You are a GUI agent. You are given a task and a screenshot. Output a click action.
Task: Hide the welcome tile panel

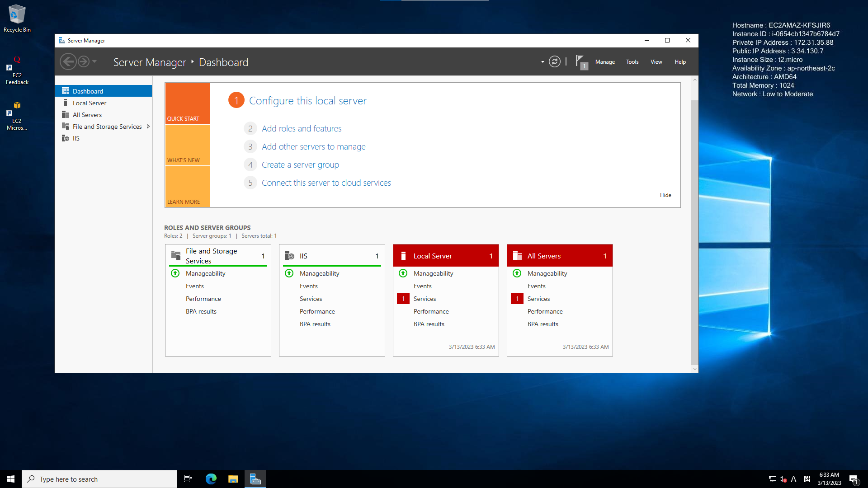tap(665, 195)
